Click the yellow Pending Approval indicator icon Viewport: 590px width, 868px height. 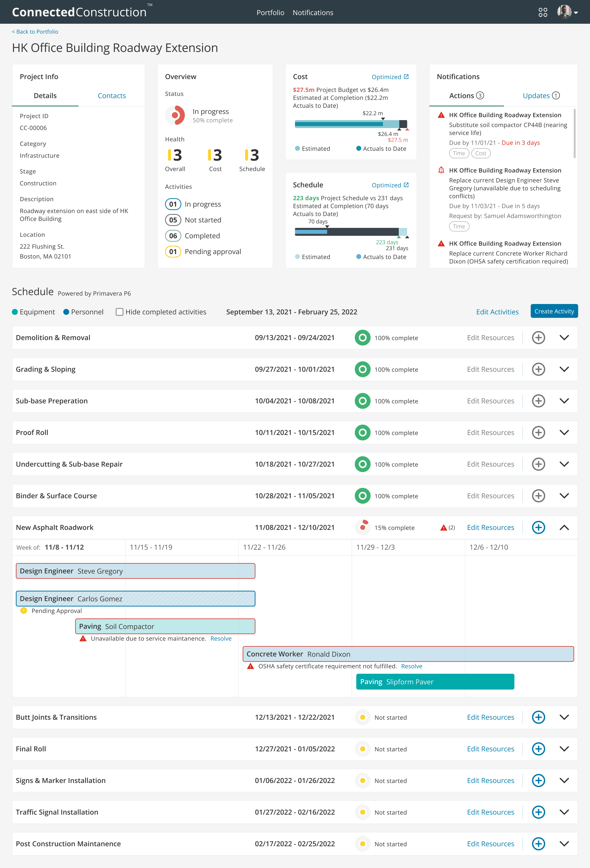23,611
